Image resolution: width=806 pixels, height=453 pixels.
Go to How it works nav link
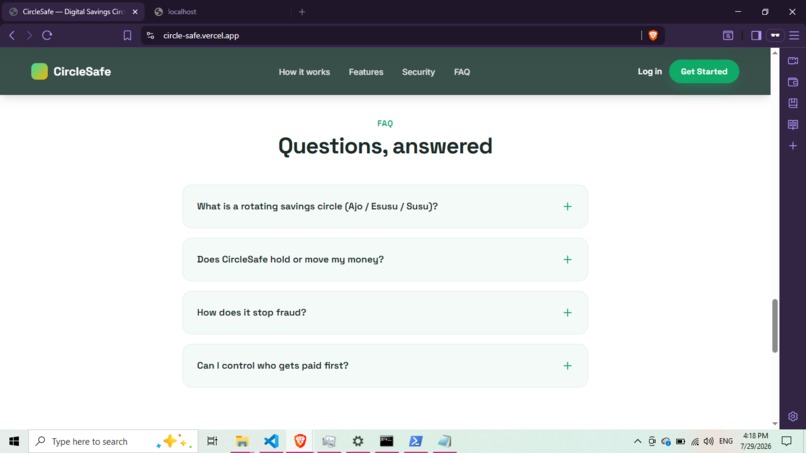[x=304, y=72]
